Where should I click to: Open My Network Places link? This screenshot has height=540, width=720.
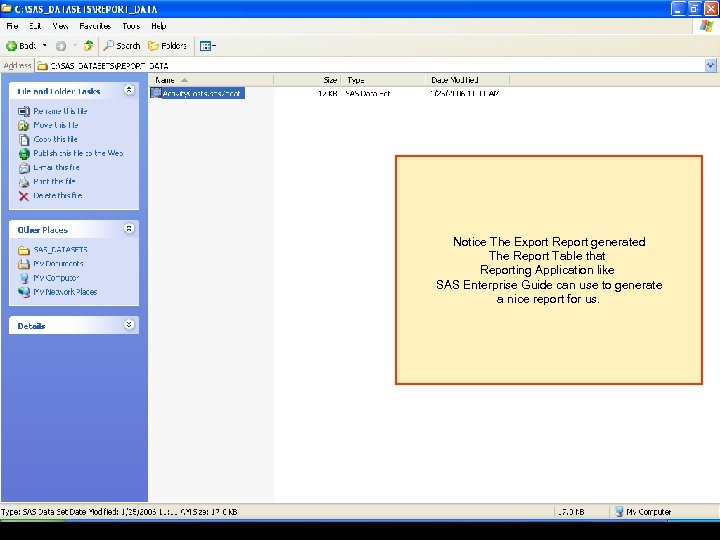(65, 292)
